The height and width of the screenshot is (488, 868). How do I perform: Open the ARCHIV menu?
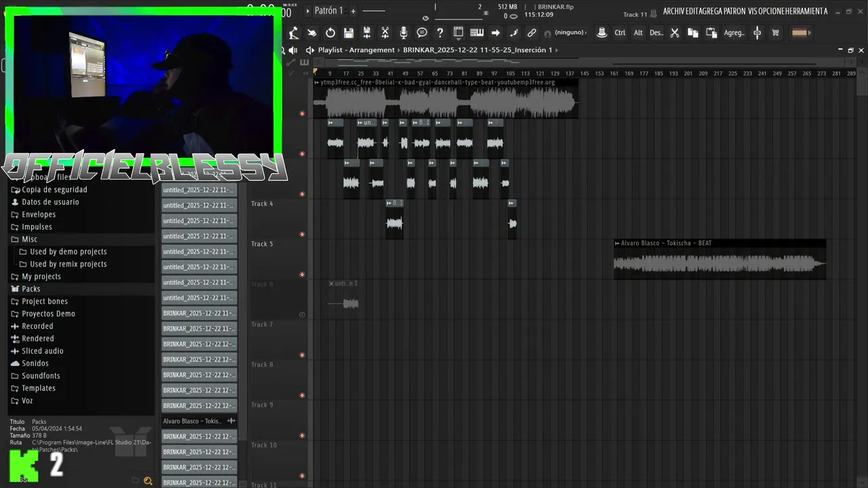coord(675,11)
